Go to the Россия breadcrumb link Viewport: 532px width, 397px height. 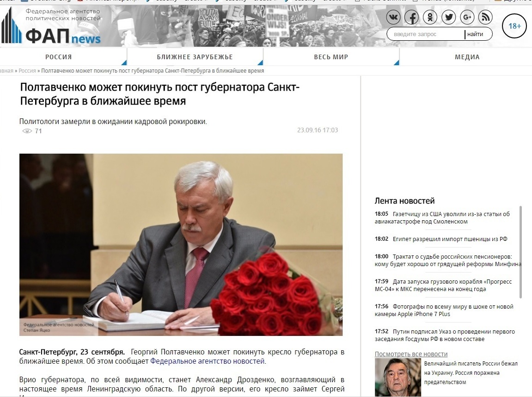click(27, 71)
